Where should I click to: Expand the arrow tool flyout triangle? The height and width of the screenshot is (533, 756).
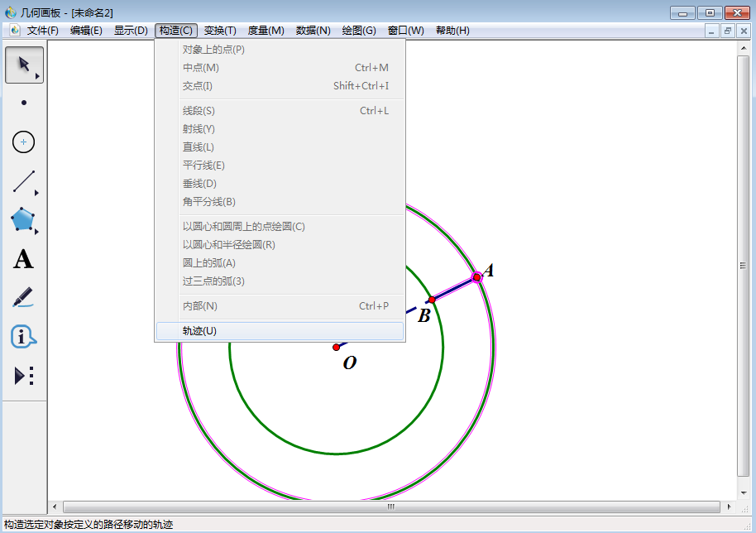tap(37, 76)
